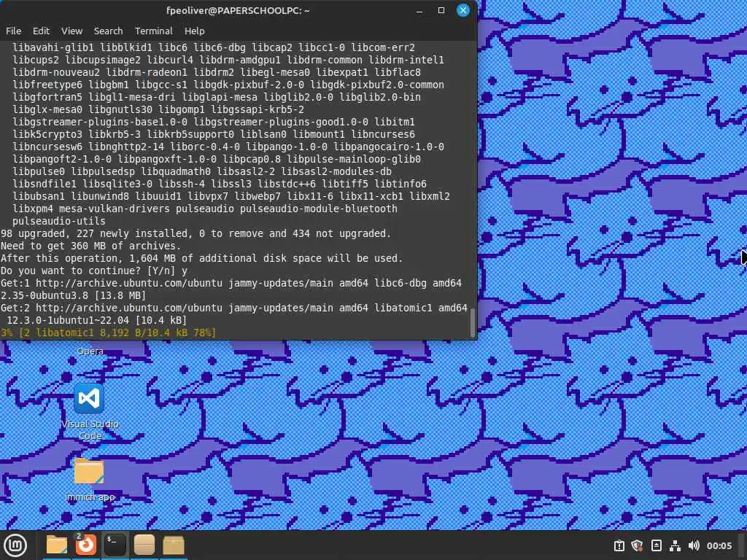
Task: Select the Opera desktop shortcut label
Action: point(90,351)
